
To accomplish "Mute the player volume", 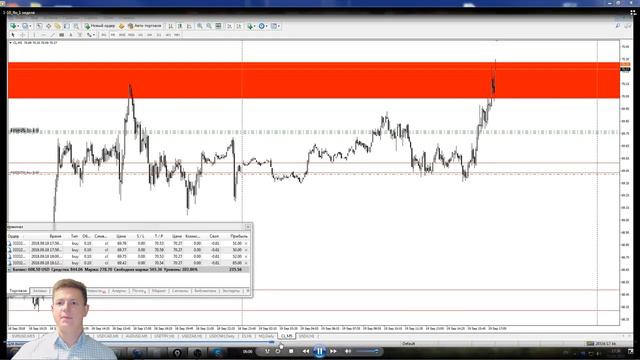I will click(348, 351).
